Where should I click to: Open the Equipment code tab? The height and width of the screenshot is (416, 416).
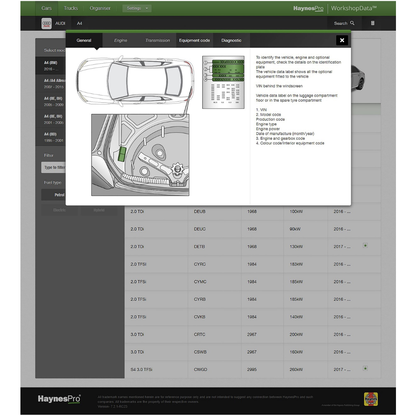[194, 40]
